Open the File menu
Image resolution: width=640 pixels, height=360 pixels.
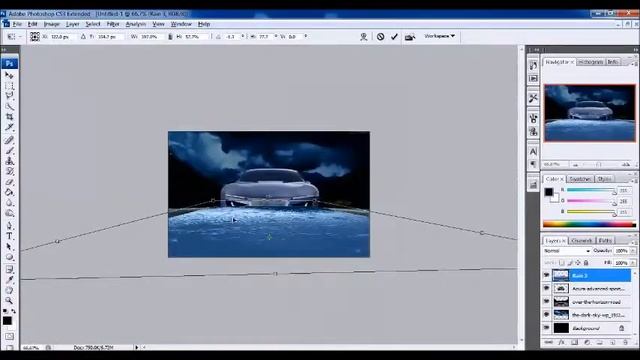click(17, 24)
